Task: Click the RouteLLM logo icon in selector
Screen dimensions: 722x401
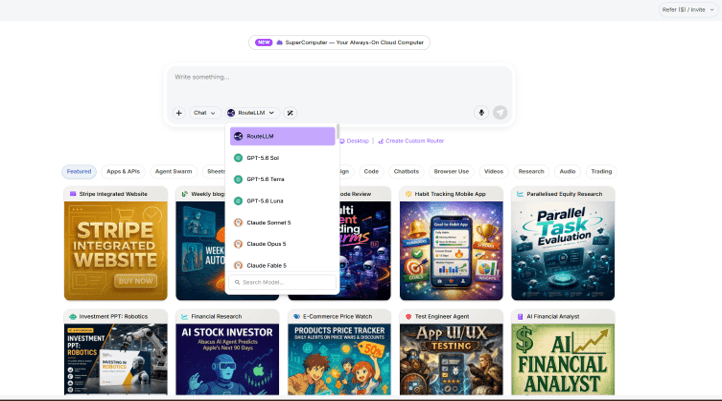Action: 231,113
